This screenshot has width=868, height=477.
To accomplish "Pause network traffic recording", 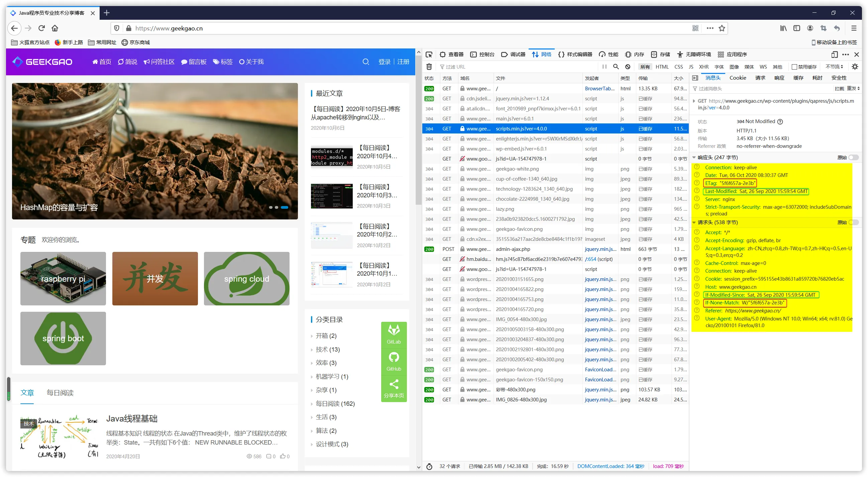I will [x=604, y=67].
